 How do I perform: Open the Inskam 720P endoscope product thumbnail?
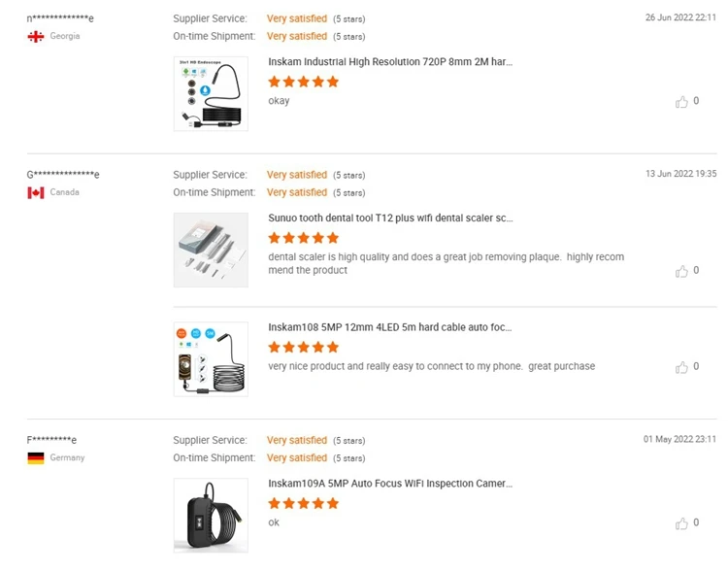211,93
